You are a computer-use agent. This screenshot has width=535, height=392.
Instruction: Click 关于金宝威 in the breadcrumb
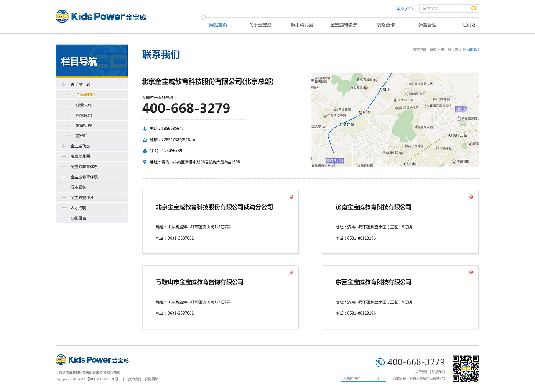[x=449, y=50]
